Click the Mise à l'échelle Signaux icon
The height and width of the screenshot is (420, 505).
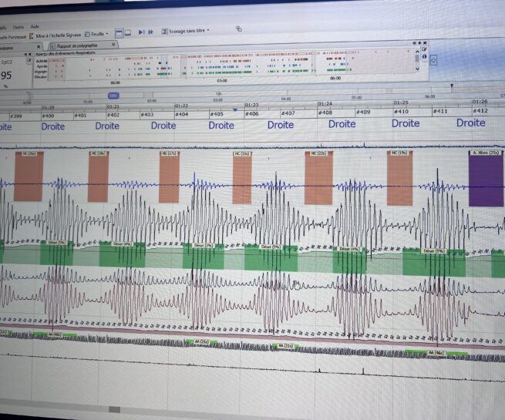click(x=32, y=35)
